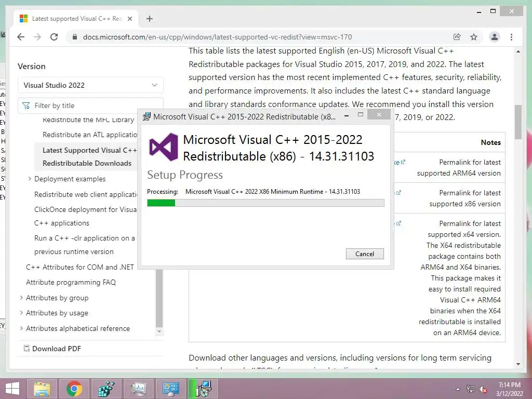Click the filter funnel icon
532x399 pixels.
pyautogui.click(x=26, y=105)
